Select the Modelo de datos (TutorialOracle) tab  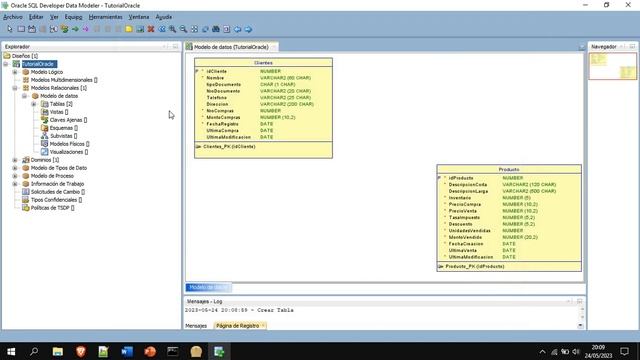tap(231, 47)
